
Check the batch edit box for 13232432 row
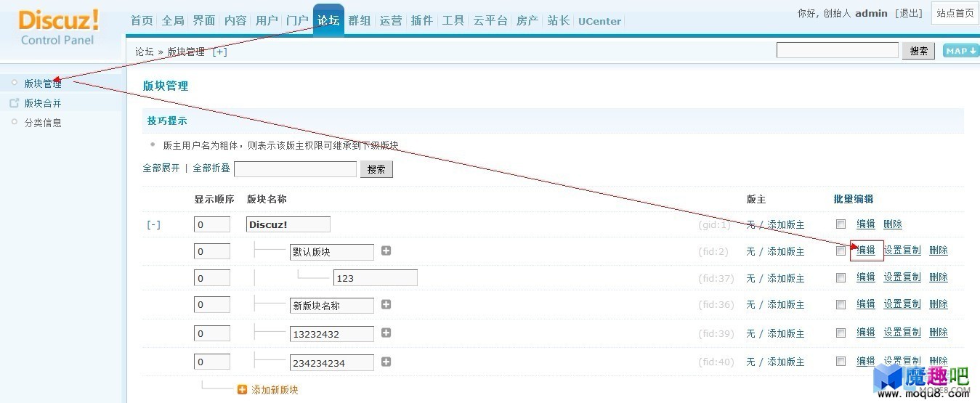[841, 333]
